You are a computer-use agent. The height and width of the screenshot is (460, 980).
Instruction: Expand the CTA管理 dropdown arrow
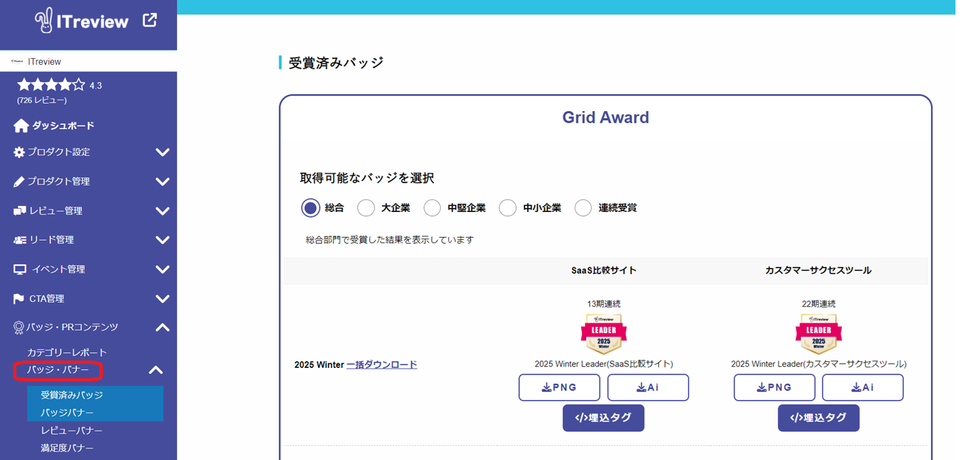pos(161,298)
